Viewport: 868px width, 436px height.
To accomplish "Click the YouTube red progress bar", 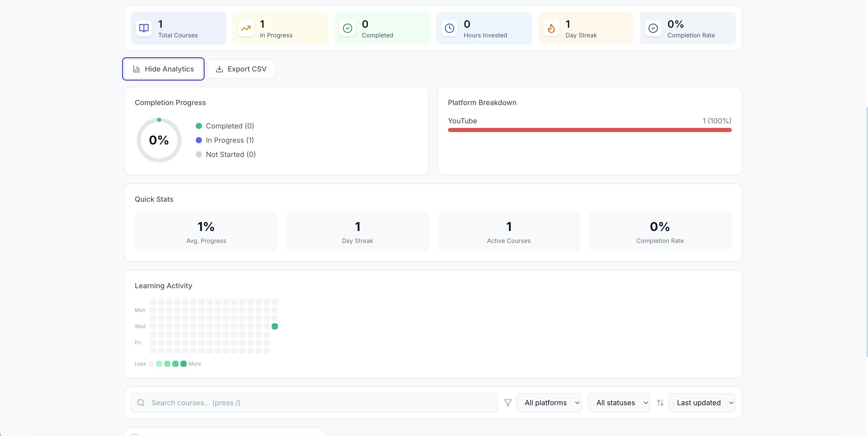I will click(590, 130).
